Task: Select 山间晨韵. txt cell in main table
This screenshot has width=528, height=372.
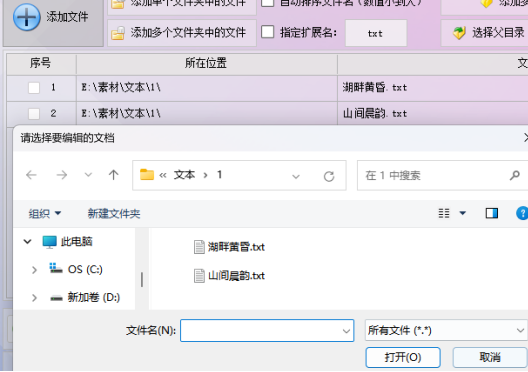Action: pos(375,113)
